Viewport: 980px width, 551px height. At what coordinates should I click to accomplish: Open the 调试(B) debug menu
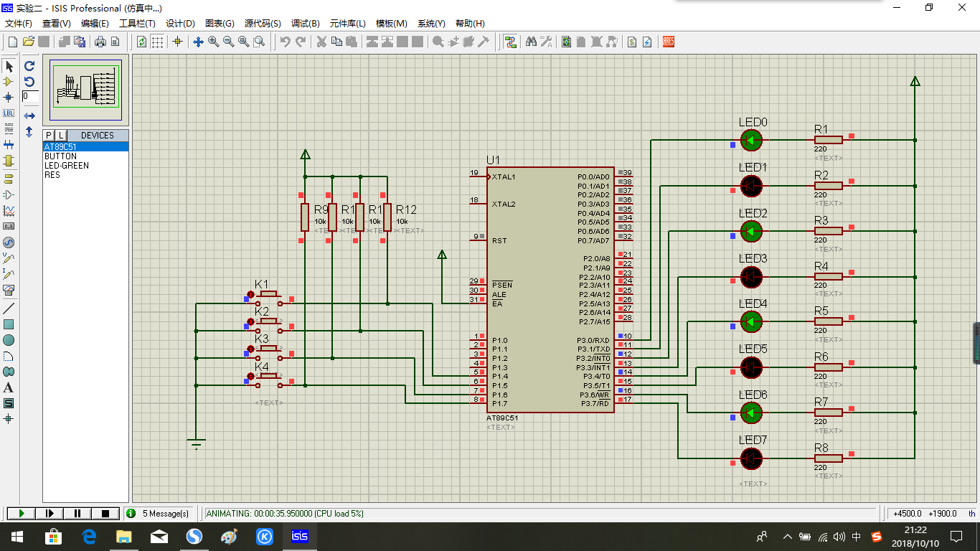coord(305,24)
